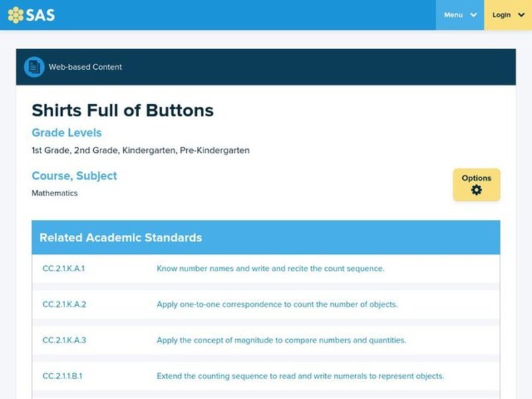
Task: Click the gear icon inside the Options button
Action: (x=476, y=190)
